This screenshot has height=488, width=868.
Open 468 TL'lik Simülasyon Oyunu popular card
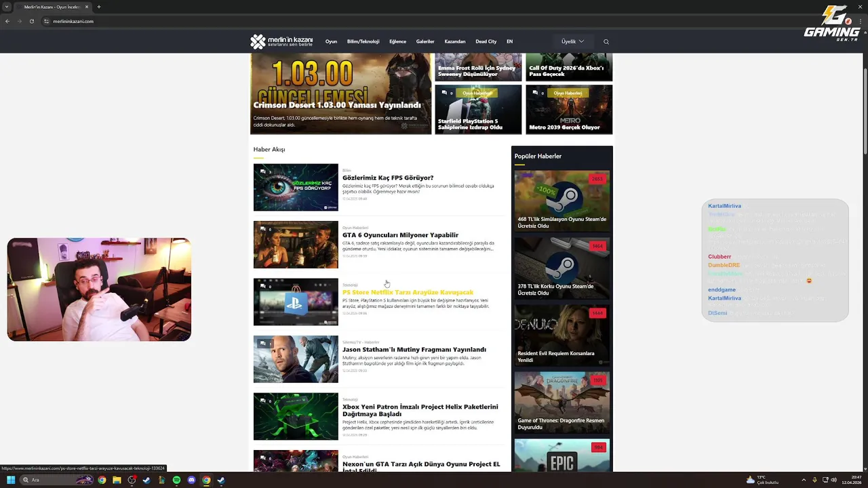coord(562,200)
